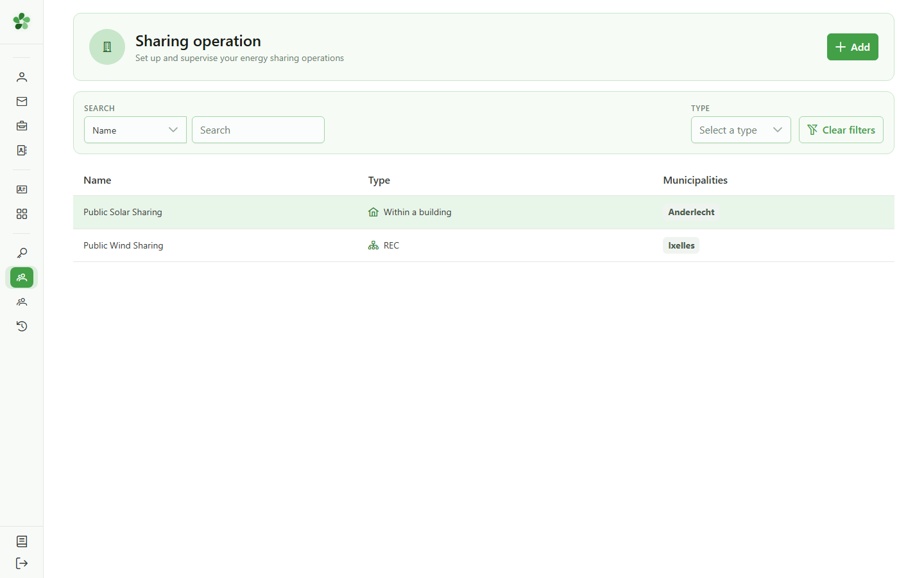Image resolution: width=924 pixels, height=578 pixels.
Task: Click the network icon next to REC
Action: coord(373,245)
